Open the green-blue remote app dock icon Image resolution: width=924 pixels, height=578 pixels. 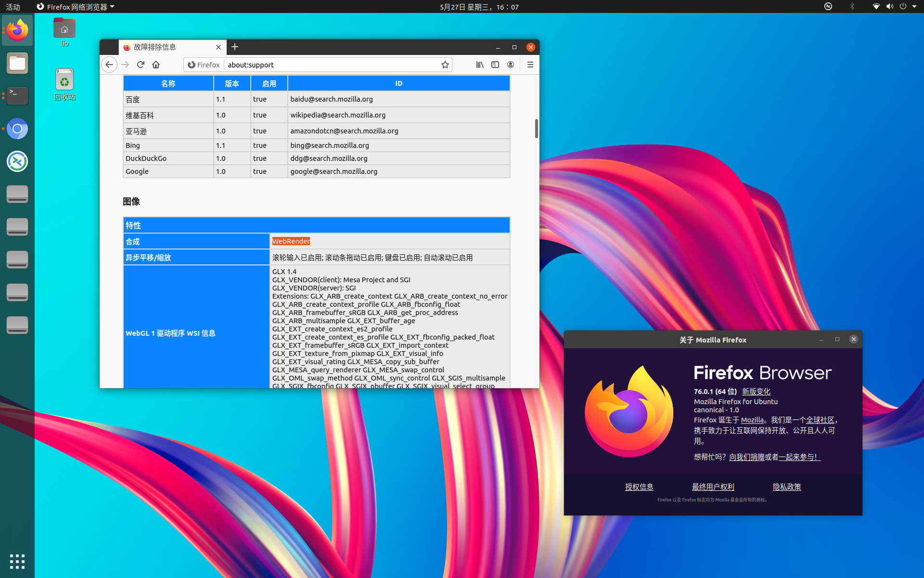click(x=17, y=161)
